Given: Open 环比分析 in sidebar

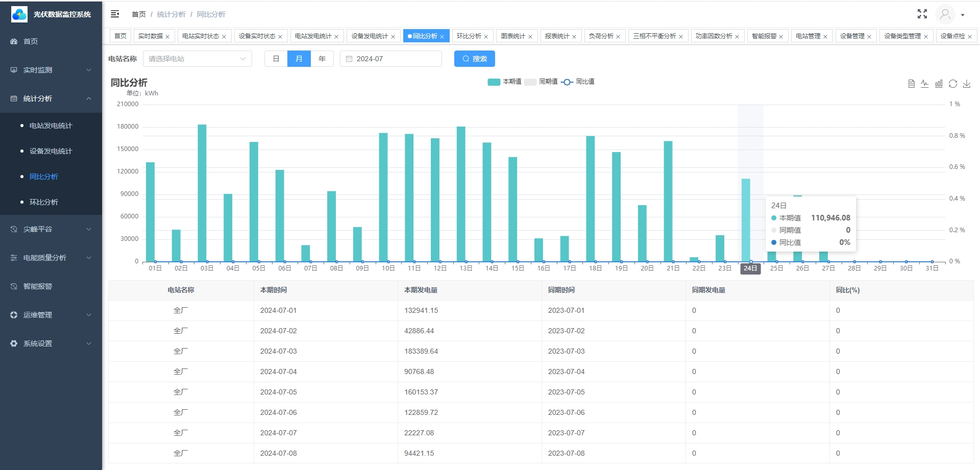Looking at the screenshot, I should (x=44, y=202).
